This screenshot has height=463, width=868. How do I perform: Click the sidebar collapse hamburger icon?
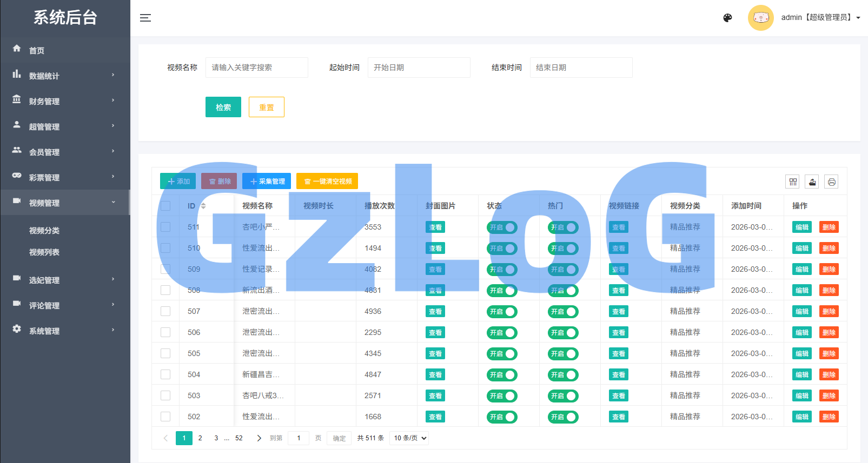[145, 18]
